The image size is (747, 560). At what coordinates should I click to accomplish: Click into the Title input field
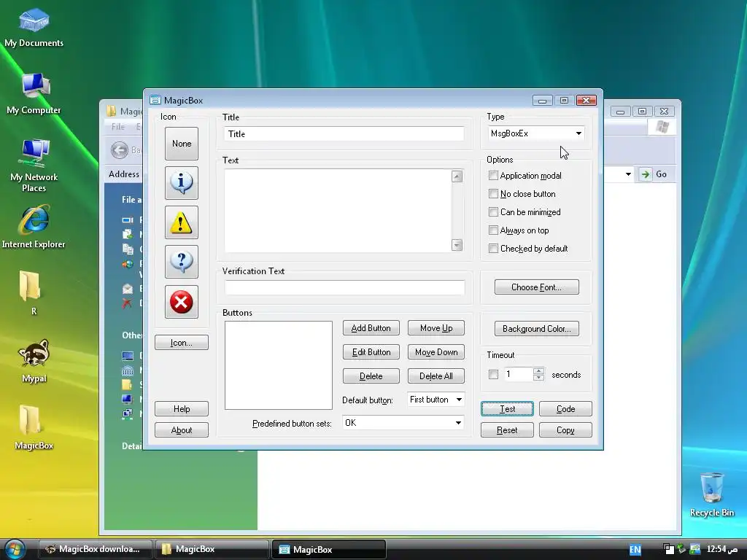click(344, 134)
